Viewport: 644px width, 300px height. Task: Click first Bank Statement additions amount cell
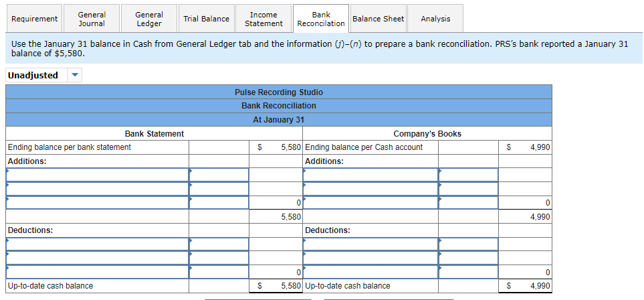pyautogui.click(x=219, y=175)
